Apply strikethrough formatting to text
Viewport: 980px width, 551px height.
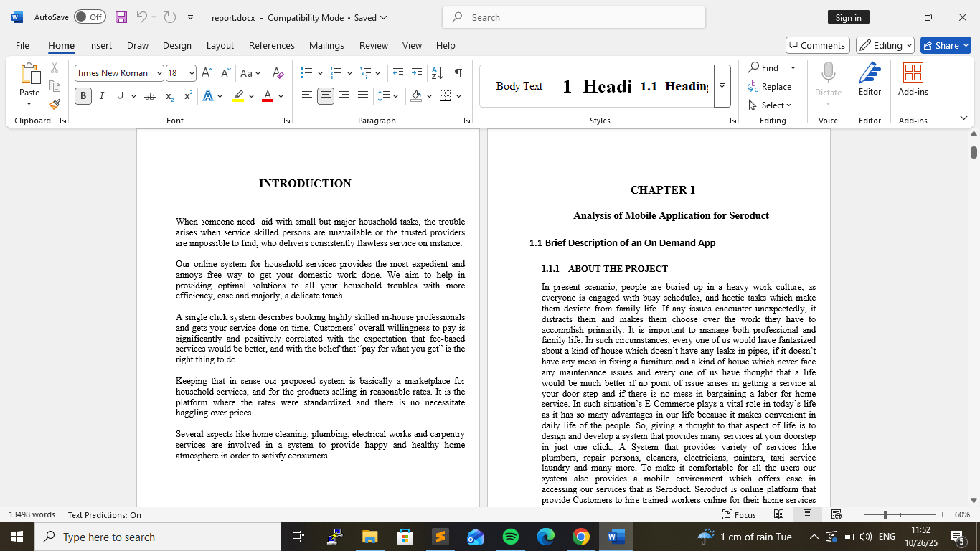pos(149,96)
